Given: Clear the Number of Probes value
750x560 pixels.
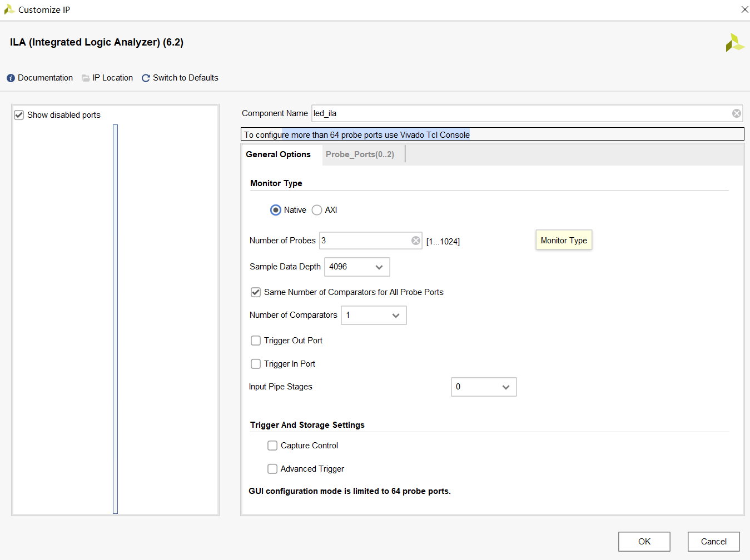Looking at the screenshot, I should (x=415, y=241).
